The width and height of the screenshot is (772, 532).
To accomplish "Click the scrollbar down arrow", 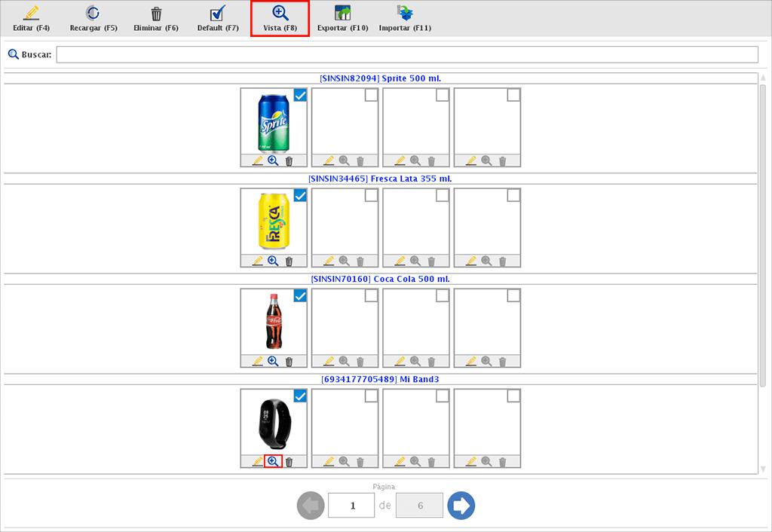I will (x=763, y=469).
